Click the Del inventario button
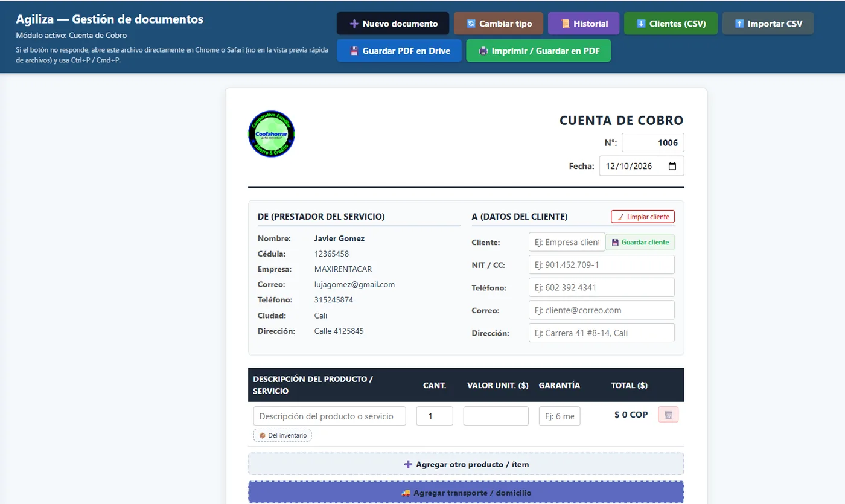Viewport: 845px width, 504px height. click(282, 435)
